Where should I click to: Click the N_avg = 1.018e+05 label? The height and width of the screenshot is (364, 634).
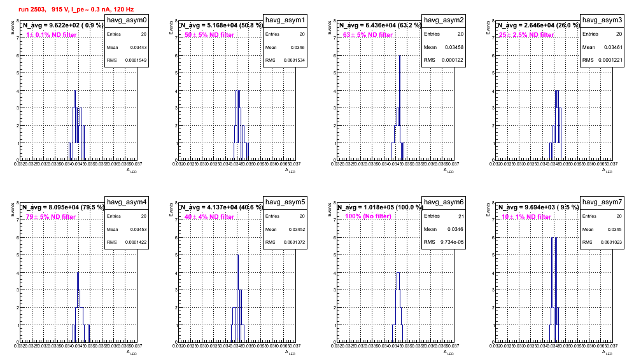coord(380,207)
